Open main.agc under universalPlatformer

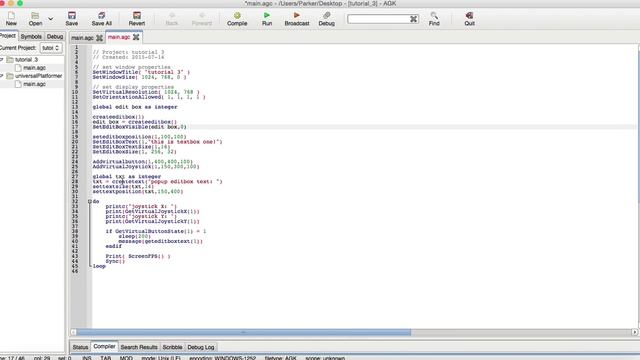pos(34,84)
